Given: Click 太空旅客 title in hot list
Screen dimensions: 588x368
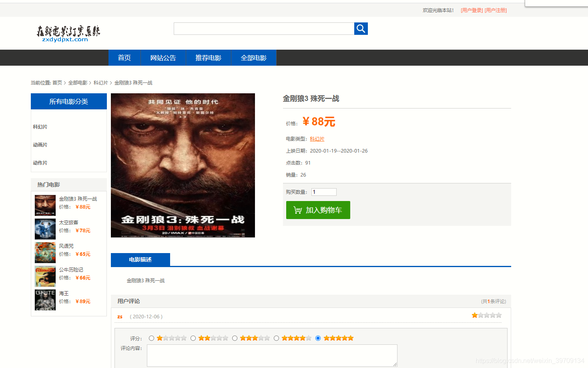Looking at the screenshot, I should click(69, 223).
